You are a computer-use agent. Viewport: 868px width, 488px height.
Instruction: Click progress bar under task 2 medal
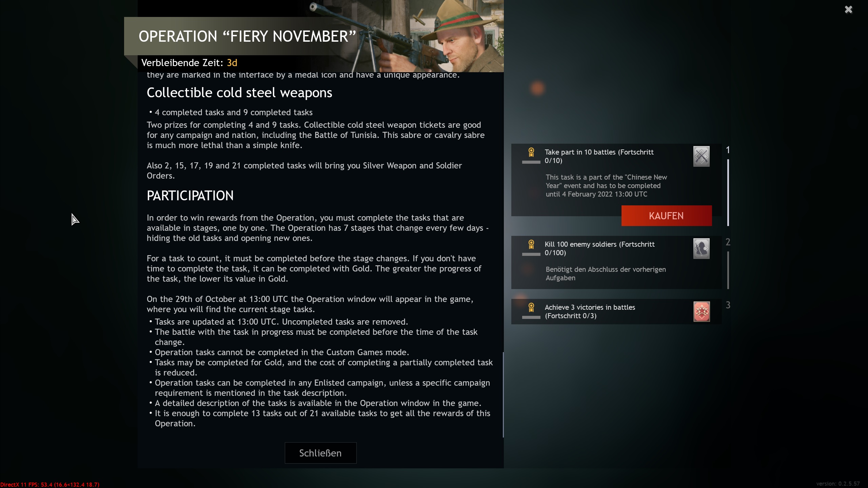(531, 255)
